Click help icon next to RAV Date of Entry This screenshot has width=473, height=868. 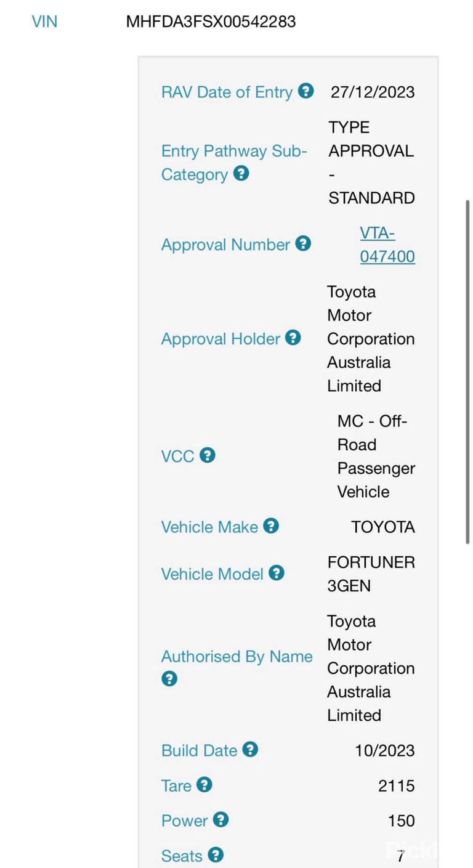pyautogui.click(x=305, y=91)
